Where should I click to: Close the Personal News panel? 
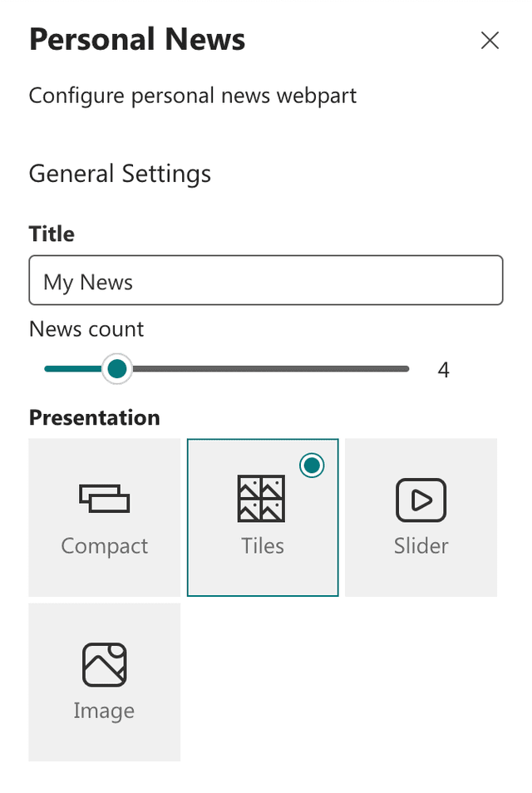coord(490,40)
